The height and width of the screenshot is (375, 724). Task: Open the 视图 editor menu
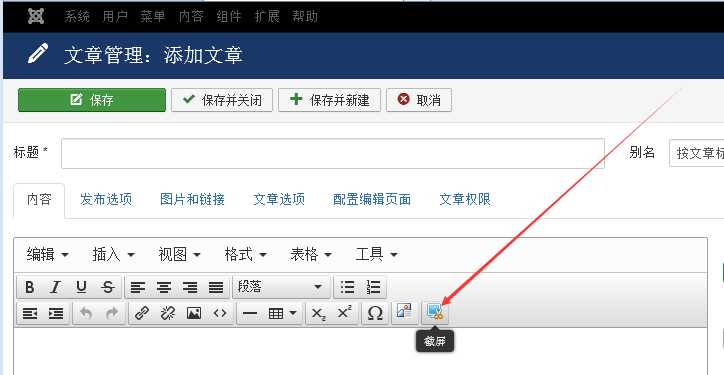point(180,254)
